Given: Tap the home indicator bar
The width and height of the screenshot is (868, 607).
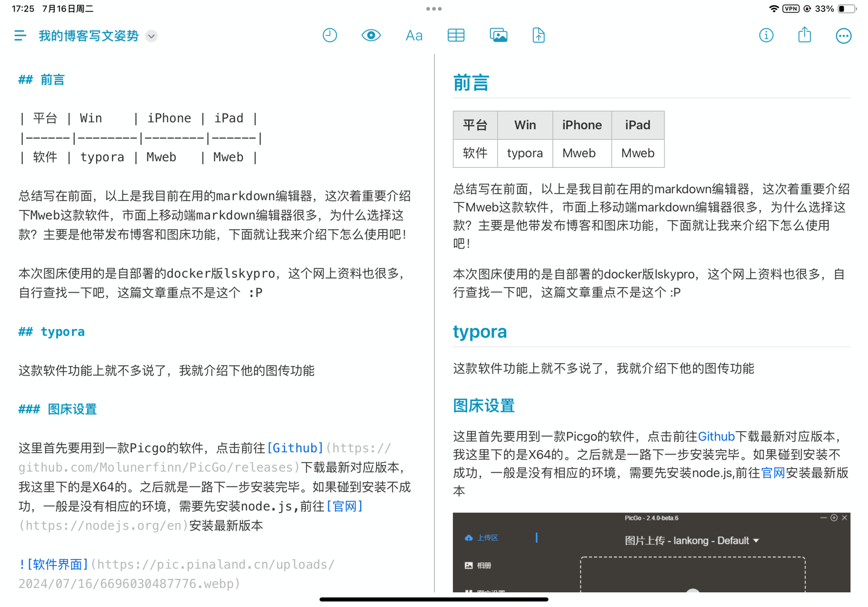Looking at the screenshot, I should (x=433, y=599).
